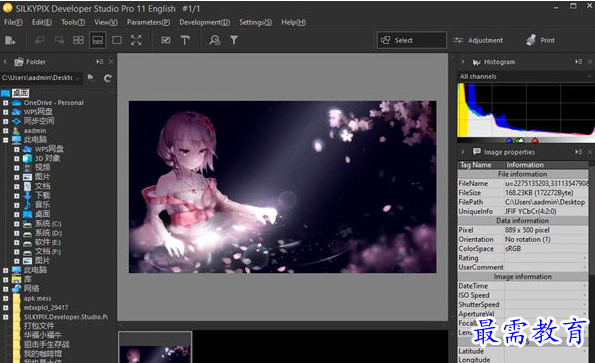
Task: Collapse the Image properties panel chevron
Action: tap(463, 152)
